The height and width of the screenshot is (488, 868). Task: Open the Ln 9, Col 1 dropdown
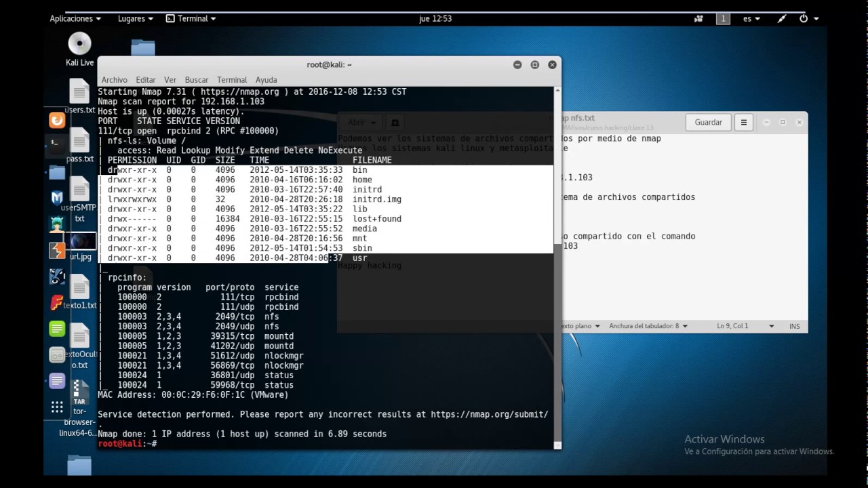pos(745,326)
